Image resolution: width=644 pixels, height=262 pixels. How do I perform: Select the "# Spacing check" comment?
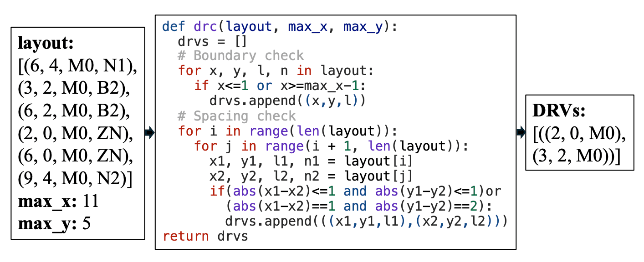(x=237, y=116)
